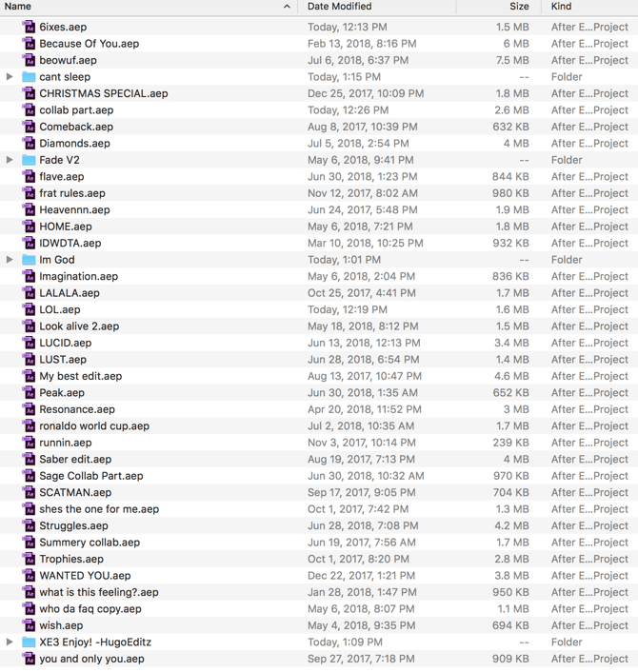The image size is (638, 672).
Task: Click the 7.5 MB size of beowuf.aep
Action: point(512,60)
